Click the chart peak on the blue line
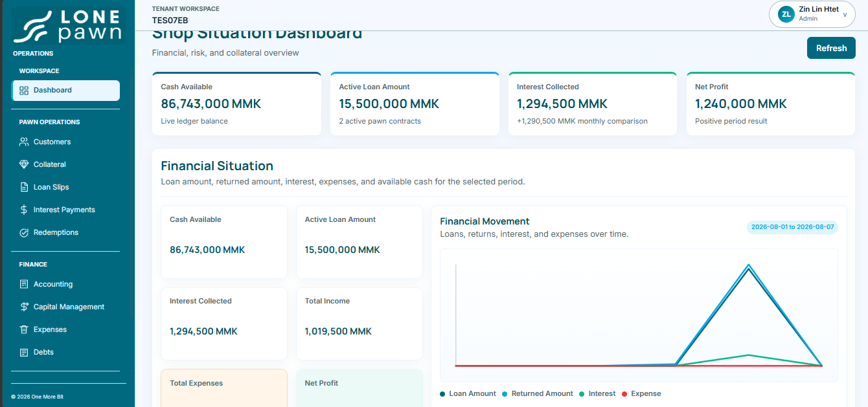Screen dimensions: 868x407 point(749,265)
